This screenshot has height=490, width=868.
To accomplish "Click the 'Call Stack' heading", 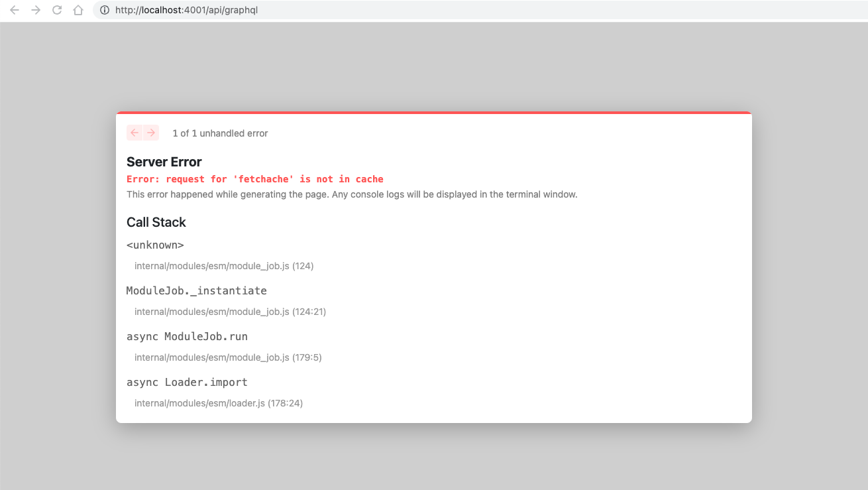I will click(x=156, y=222).
